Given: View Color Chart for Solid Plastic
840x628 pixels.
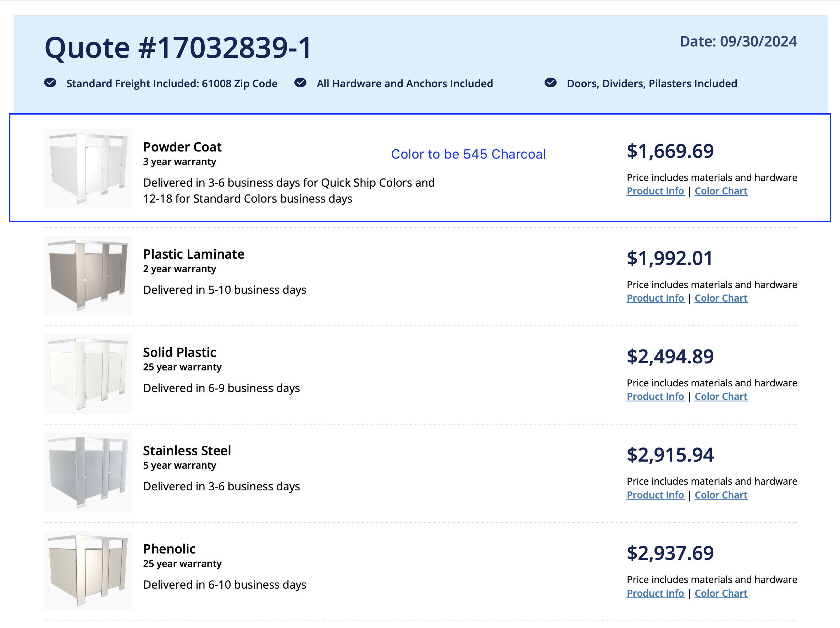Looking at the screenshot, I should (720, 396).
